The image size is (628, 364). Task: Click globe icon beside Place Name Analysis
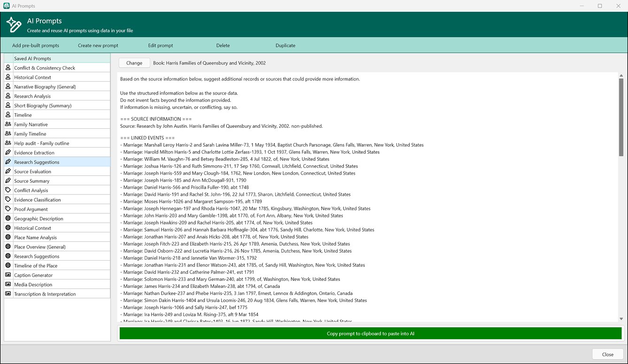(8, 237)
